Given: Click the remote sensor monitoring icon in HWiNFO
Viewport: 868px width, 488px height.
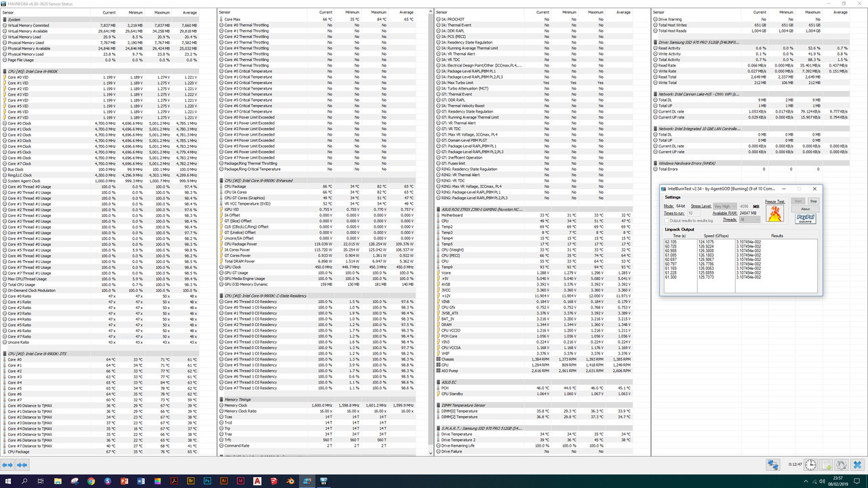Looking at the screenshot, I should (773, 465).
